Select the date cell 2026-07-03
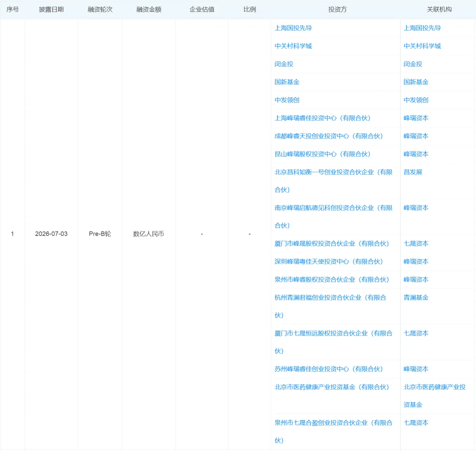This screenshot has width=476, height=451. click(x=51, y=234)
